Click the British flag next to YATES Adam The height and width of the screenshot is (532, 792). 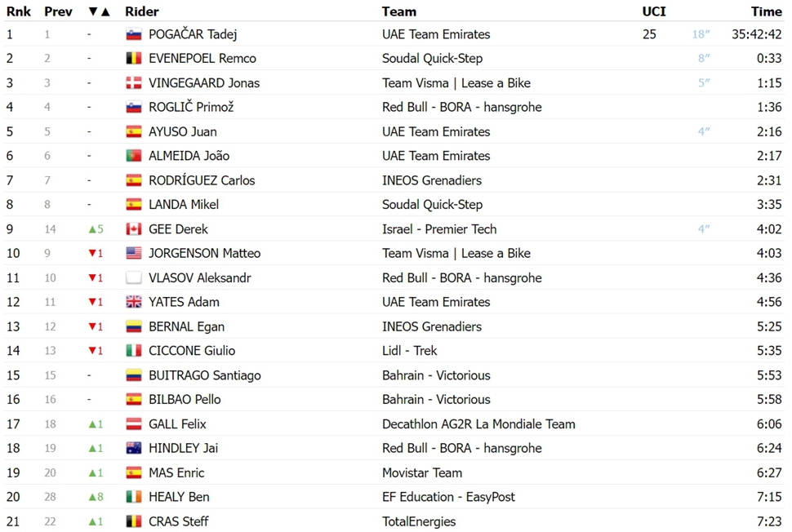[133, 302]
